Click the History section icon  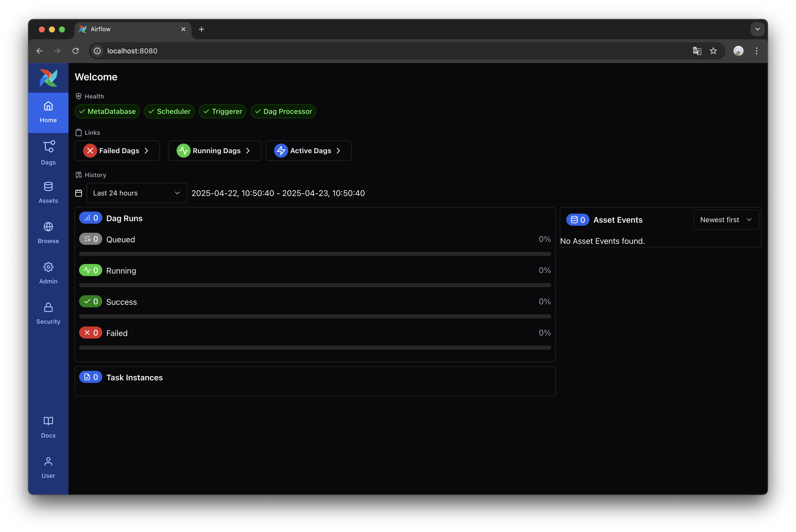point(78,175)
